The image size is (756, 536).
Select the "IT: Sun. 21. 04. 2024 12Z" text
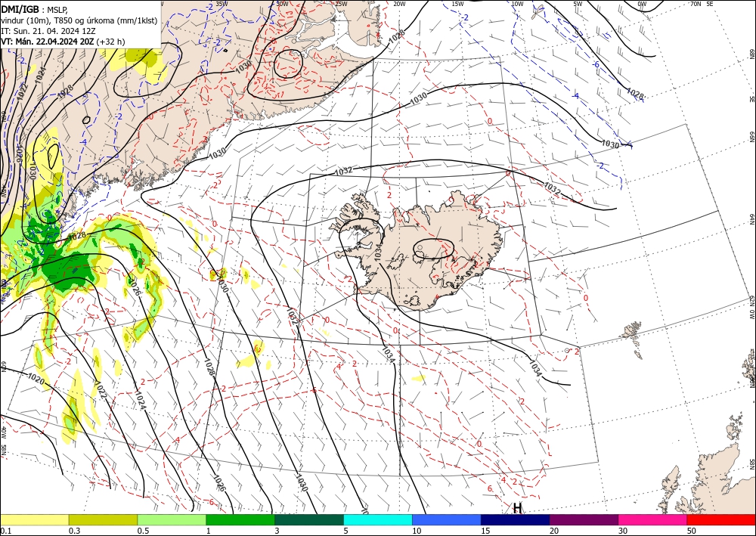(48, 30)
